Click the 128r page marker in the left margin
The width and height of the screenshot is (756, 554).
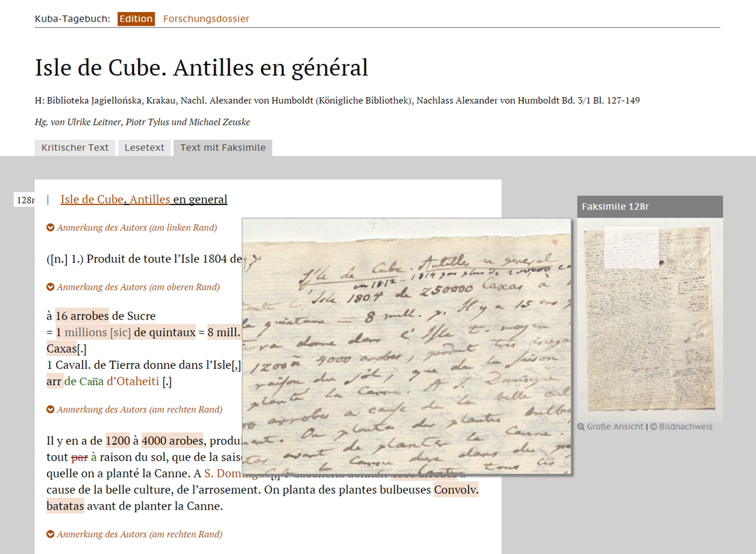pyautogui.click(x=25, y=200)
